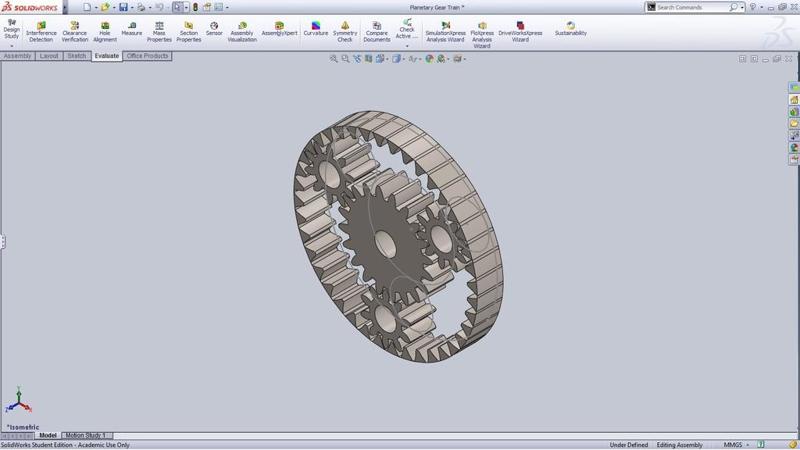The height and width of the screenshot is (450, 800).
Task: Click the Rebuild traffic light icon
Action: (195, 7)
